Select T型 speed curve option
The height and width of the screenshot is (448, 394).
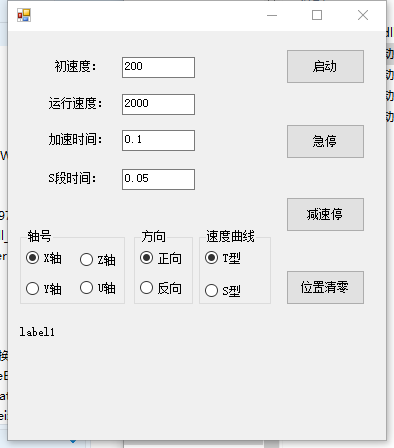tap(223, 258)
